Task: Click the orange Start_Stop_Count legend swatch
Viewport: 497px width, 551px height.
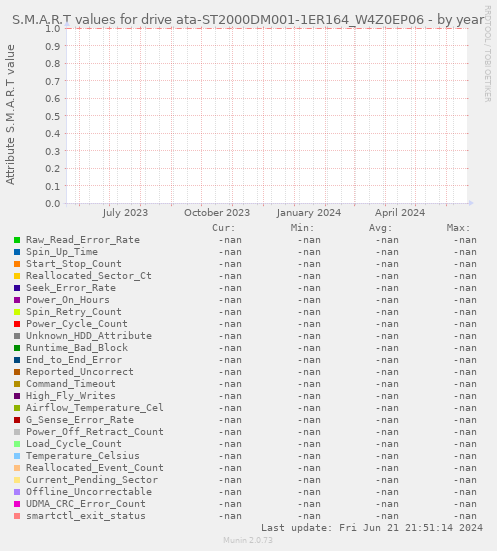Action: pos(17,264)
